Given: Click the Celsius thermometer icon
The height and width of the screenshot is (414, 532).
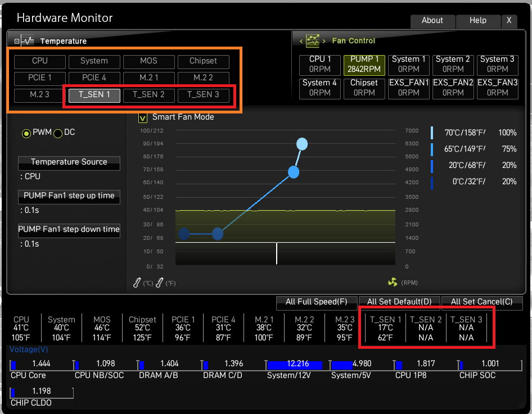Looking at the screenshot, I should [137, 283].
